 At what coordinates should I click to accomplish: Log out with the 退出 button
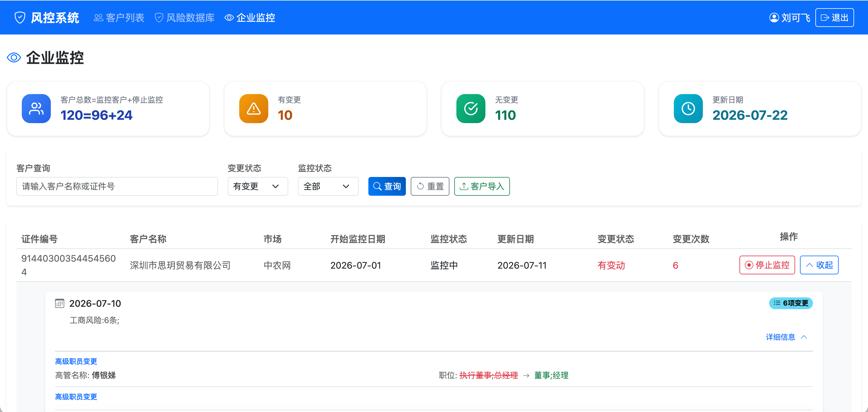(834, 18)
